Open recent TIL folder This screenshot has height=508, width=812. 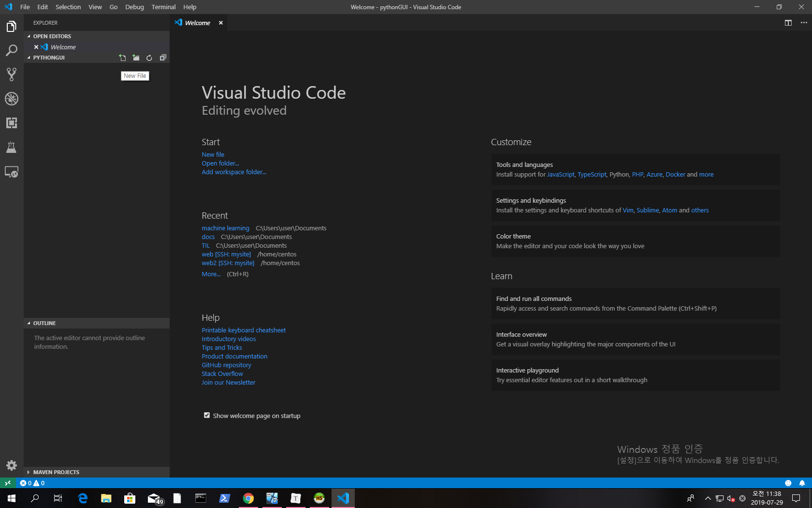click(x=206, y=245)
